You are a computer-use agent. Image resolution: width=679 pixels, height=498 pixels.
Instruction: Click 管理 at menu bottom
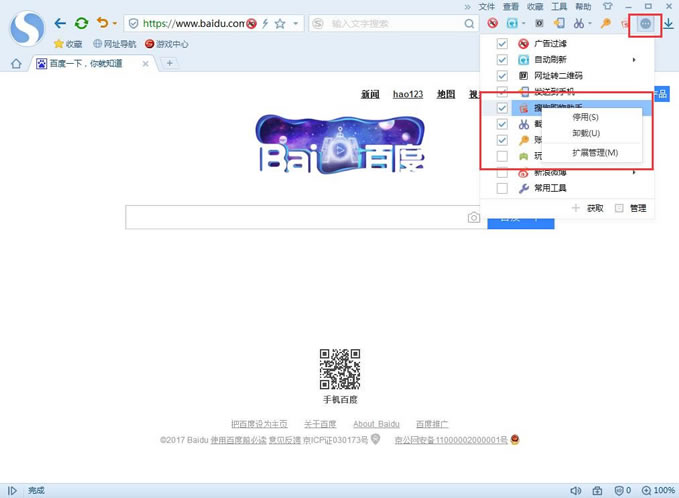(x=631, y=208)
